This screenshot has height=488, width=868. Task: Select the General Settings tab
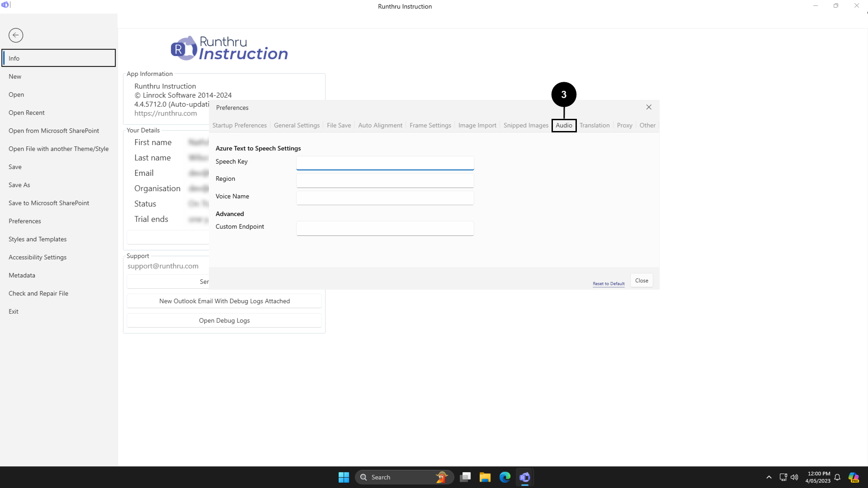coord(297,125)
